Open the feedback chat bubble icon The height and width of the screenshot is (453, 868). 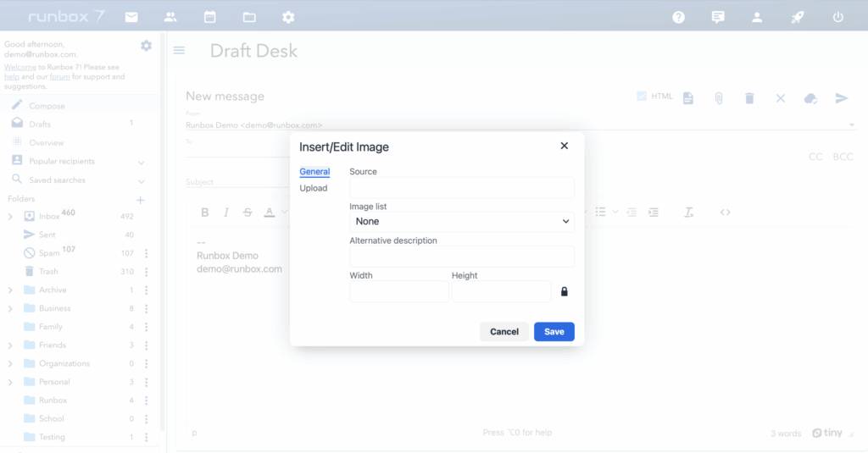tap(718, 17)
